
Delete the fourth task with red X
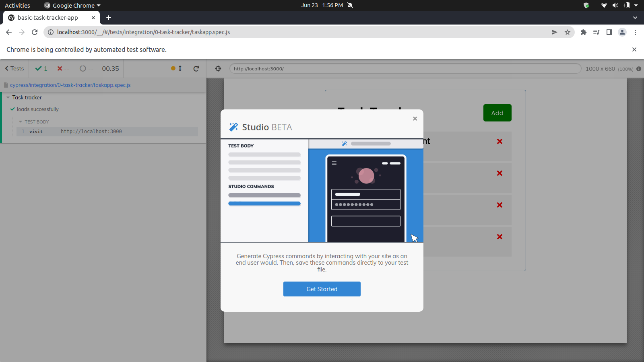pyautogui.click(x=500, y=237)
